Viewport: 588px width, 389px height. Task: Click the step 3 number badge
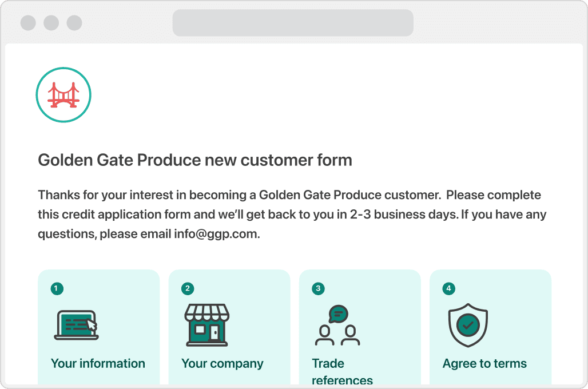[318, 288]
